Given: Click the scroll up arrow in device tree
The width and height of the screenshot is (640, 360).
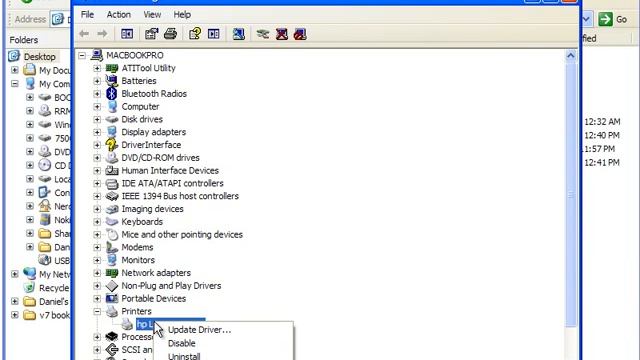Looking at the screenshot, I should (x=571, y=55).
